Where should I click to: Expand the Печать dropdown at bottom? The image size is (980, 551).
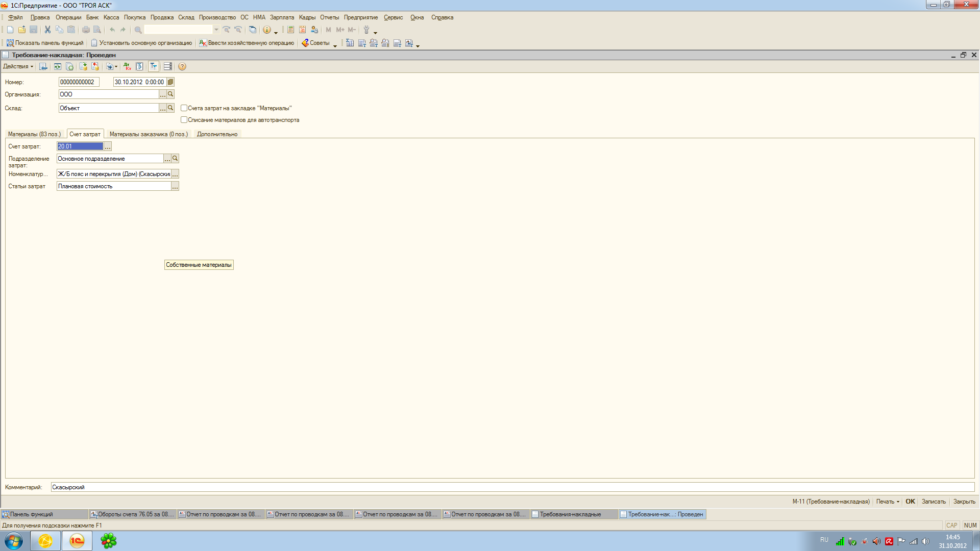click(888, 502)
